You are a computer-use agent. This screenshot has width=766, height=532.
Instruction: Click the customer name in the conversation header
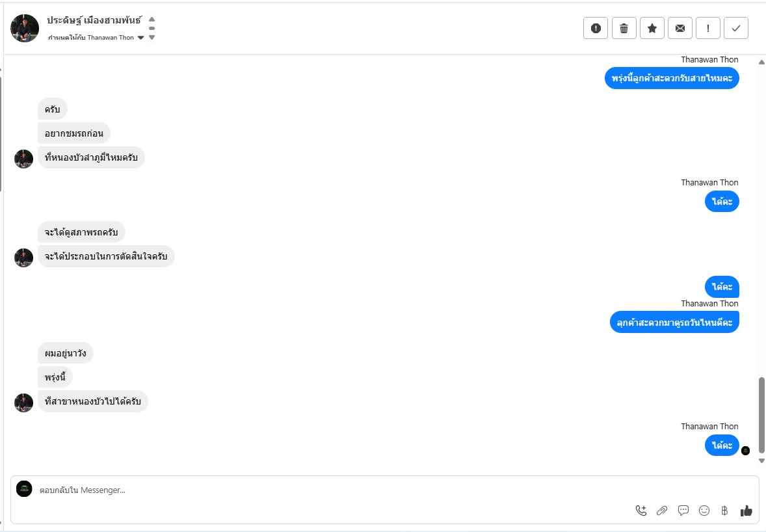[x=94, y=20]
